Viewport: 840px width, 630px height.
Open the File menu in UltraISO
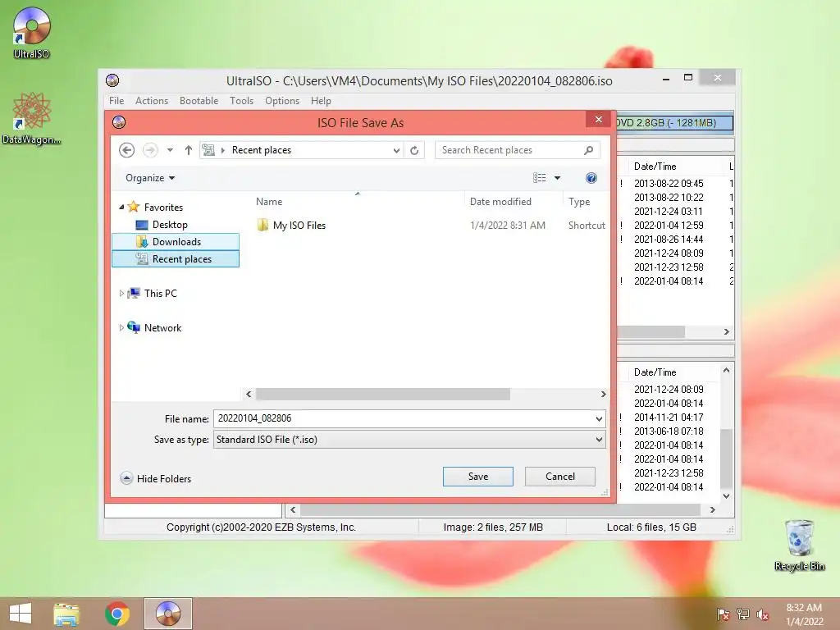click(x=116, y=101)
